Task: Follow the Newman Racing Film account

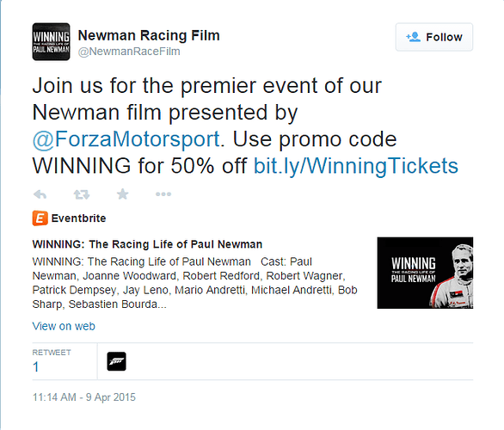Action: pyautogui.click(x=434, y=37)
